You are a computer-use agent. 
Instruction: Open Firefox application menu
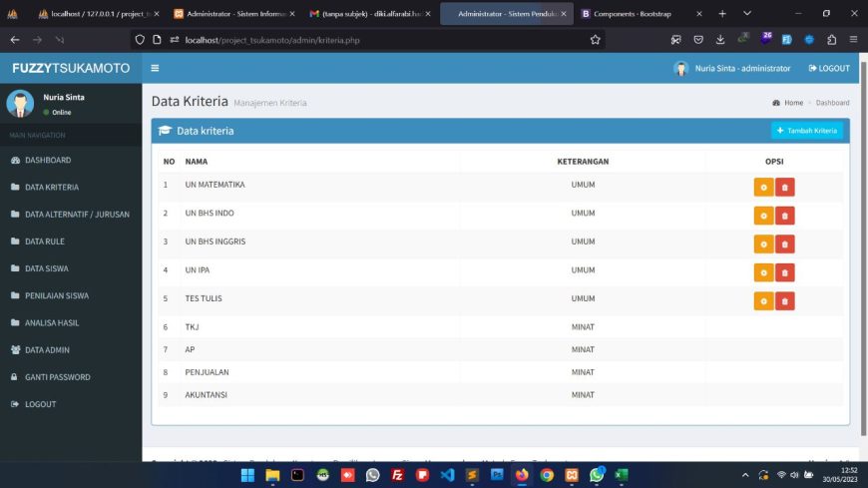click(854, 40)
